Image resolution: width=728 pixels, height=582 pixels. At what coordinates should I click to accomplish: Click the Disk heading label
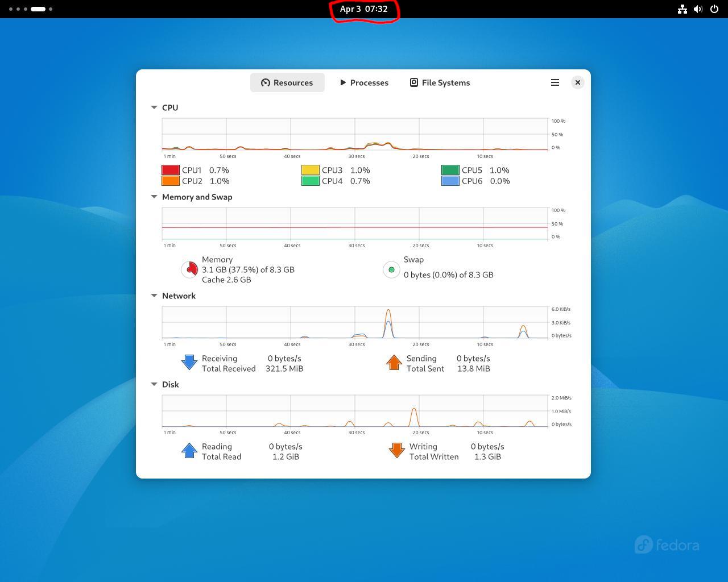click(171, 384)
